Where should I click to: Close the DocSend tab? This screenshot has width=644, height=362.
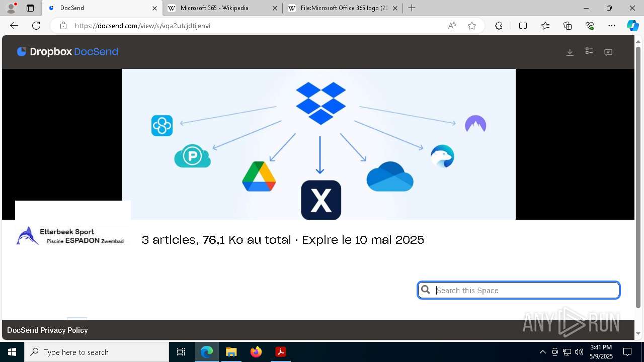pyautogui.click(x=154, y=8)
